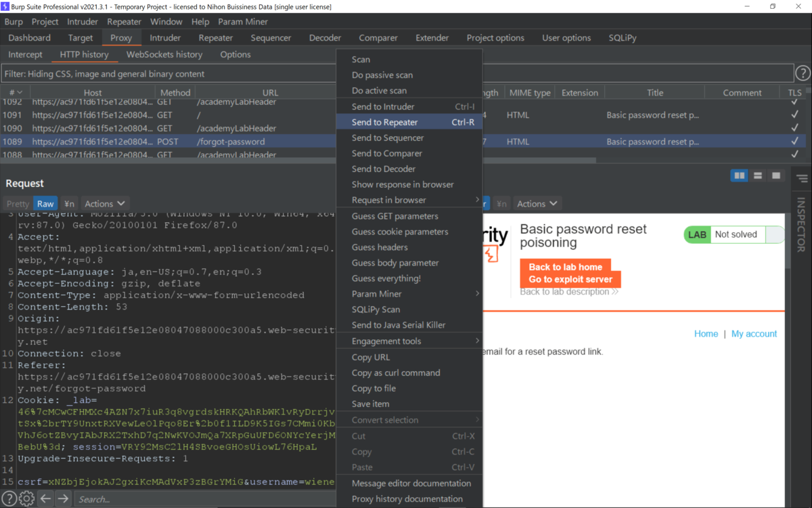
Task: Open the Decoder tab
Action: tap(325, 38)
